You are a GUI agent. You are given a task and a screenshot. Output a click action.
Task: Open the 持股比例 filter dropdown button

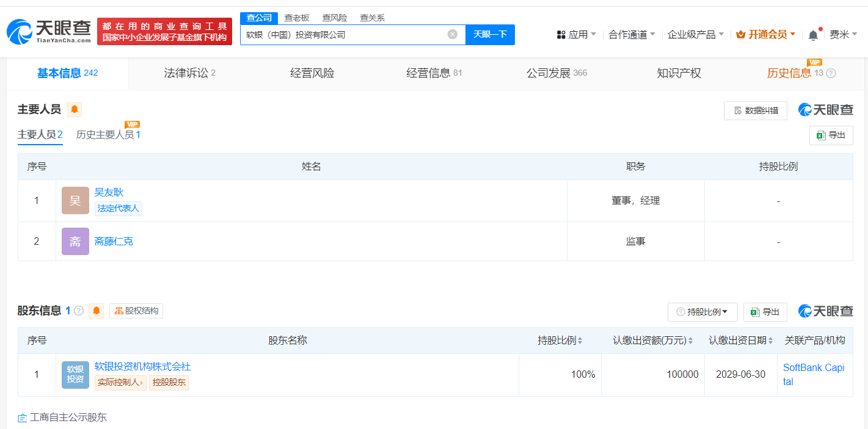pos(702,312)
